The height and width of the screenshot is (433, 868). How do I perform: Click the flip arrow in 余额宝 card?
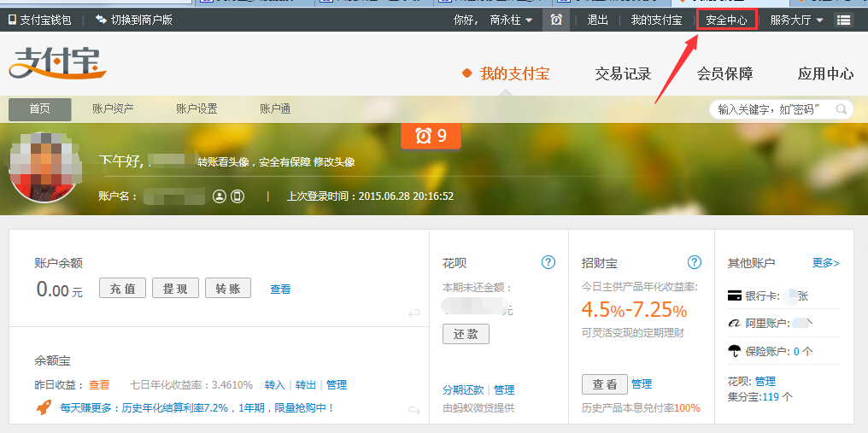[x=414, y=410]
